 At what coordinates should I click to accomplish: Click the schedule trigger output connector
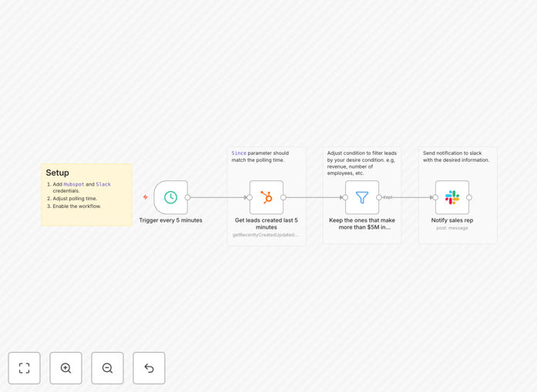[x=188, y=197]
